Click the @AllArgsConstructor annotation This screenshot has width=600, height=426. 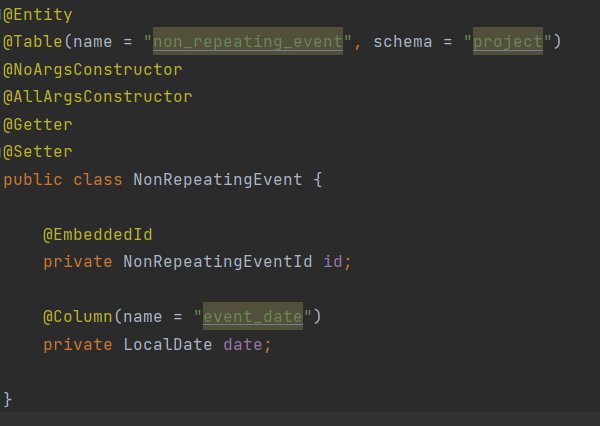click(98, 97)
